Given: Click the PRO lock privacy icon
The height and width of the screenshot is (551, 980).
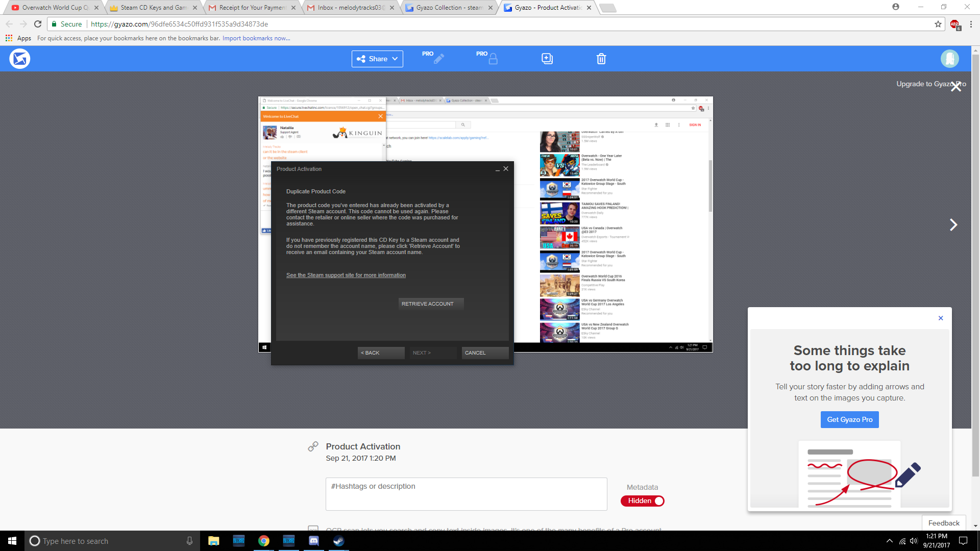Looking at the screenshot, I should coord(488,58).
